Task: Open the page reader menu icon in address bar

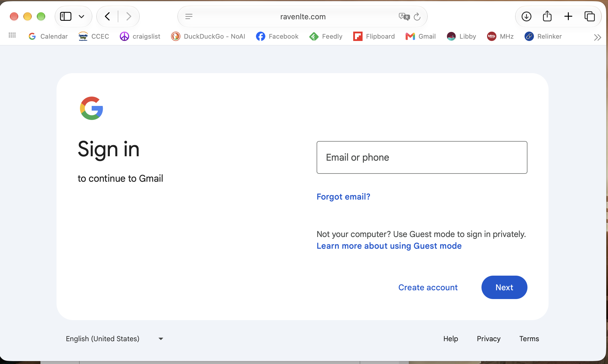Action: coord(189,16)
